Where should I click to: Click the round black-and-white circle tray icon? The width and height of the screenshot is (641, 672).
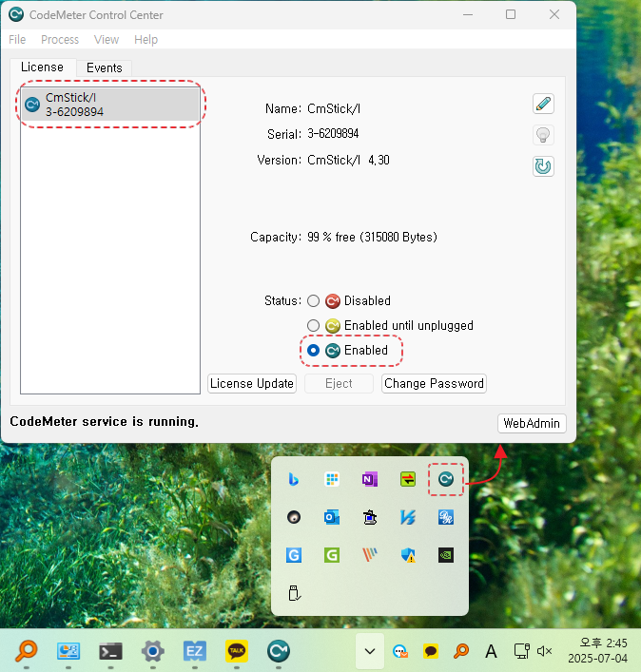click(294, 517)
